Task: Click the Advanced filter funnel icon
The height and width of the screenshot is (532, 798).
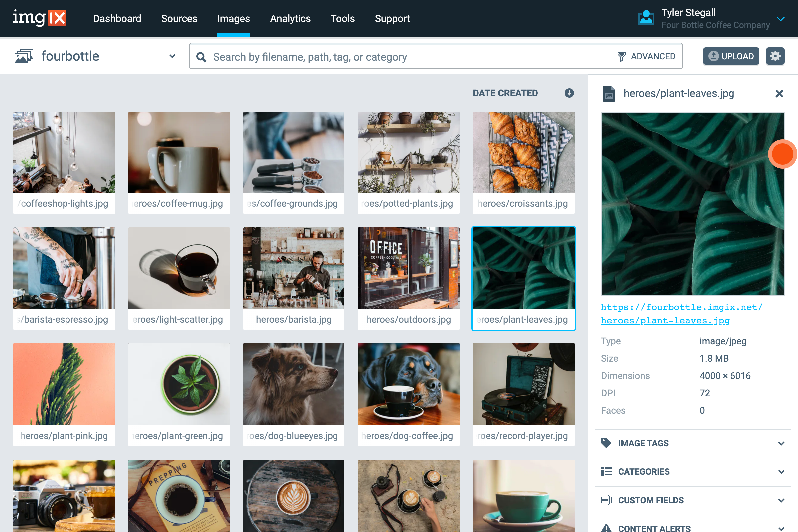Action: [621, 56]
